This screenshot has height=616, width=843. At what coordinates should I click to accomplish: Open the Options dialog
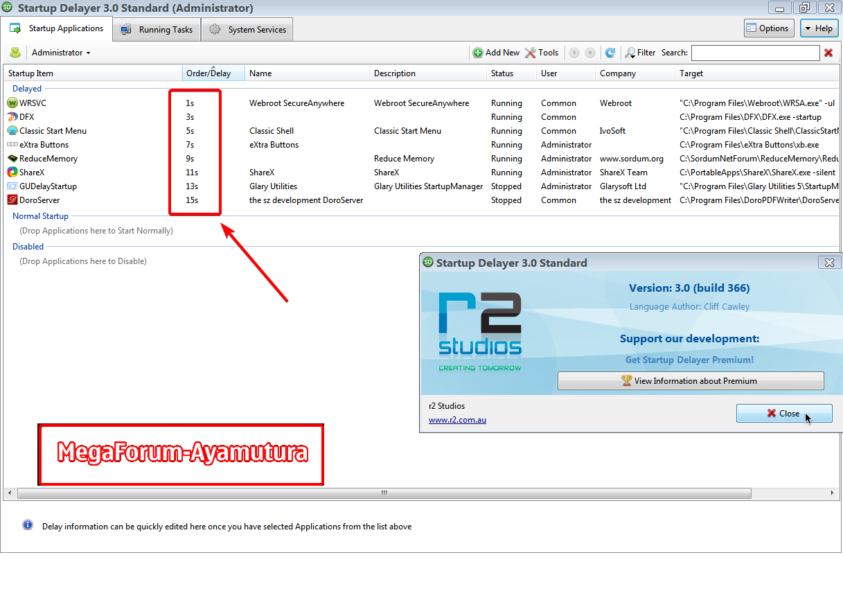coord(769,28)
